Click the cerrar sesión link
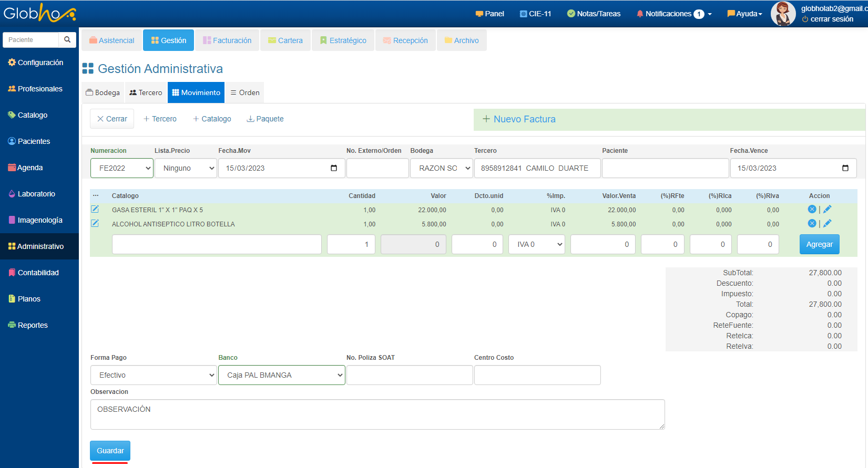Viewport: 868px width, 468px height. (831, 19)
